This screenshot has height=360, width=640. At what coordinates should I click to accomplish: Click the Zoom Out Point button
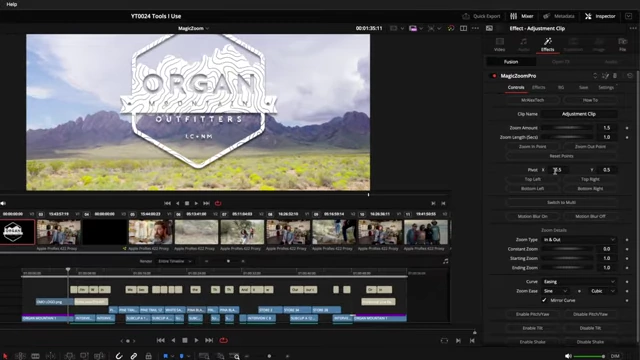590,147
